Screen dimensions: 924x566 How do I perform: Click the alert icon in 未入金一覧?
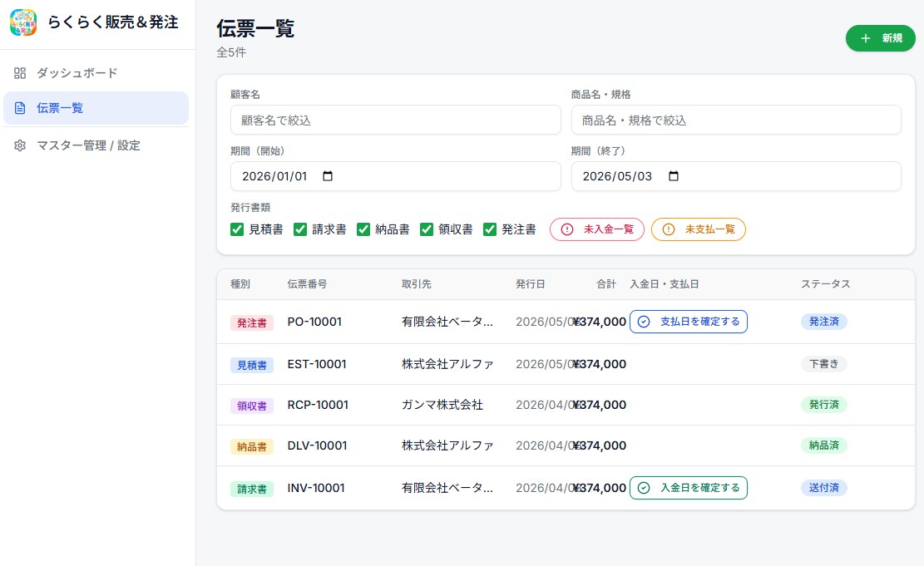[x=567, y=229]
